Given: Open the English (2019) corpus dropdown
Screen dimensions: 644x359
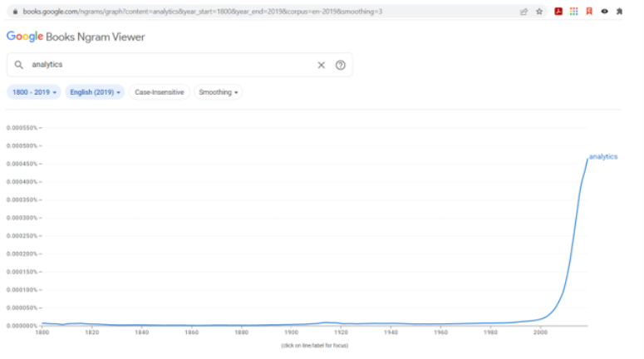Looking at the screenshot, I should [x=95, y=92].
